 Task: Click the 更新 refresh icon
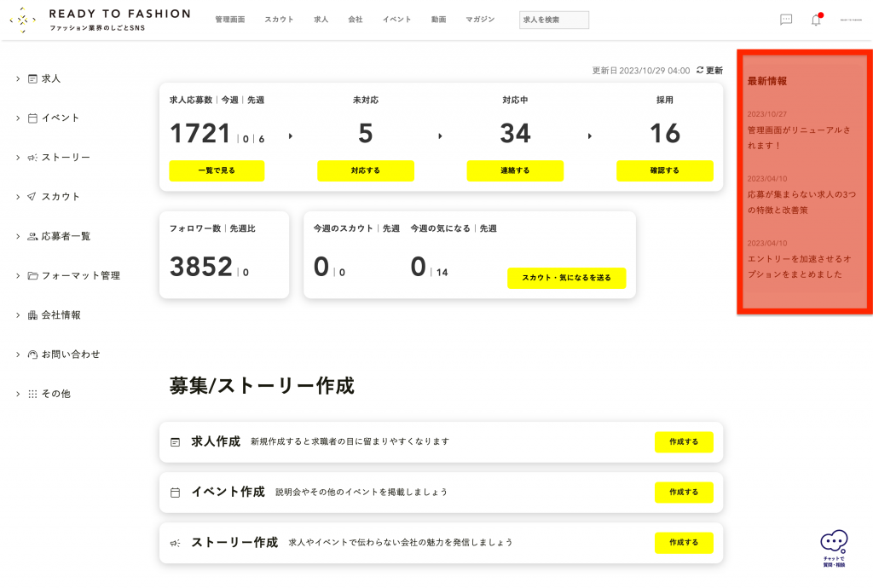(x=700, y=71)
